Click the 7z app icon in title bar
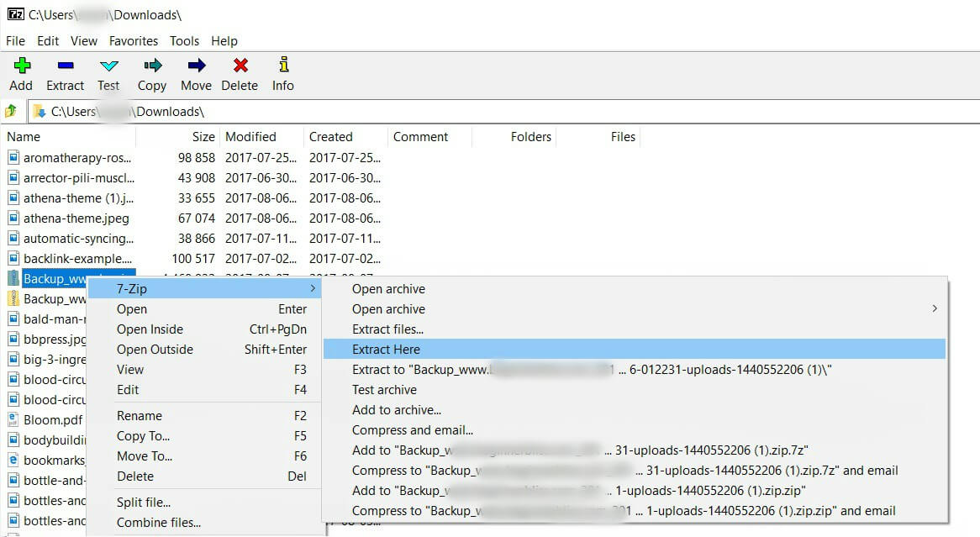This screenshot has height=537, width=980. point(16,13)
